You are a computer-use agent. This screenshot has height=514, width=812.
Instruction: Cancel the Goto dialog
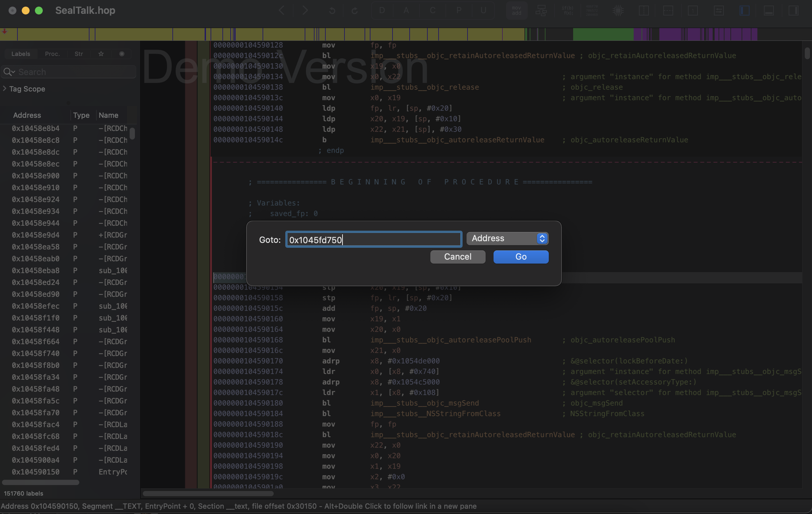[x=457, y=257]
